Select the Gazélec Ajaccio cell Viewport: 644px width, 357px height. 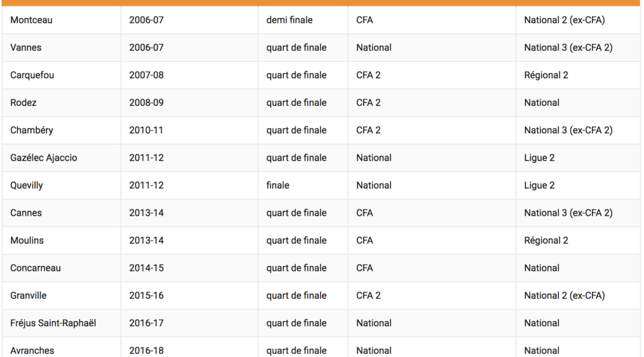pyautogui.click(x=44, y=158)
